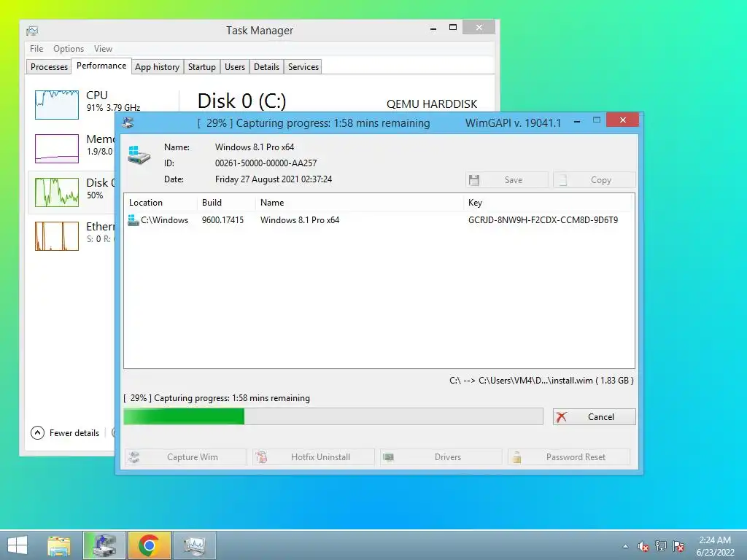Screen dimensions: 747x560
Task: Switch to Startup tab
Action: click(x=202, y=66)
